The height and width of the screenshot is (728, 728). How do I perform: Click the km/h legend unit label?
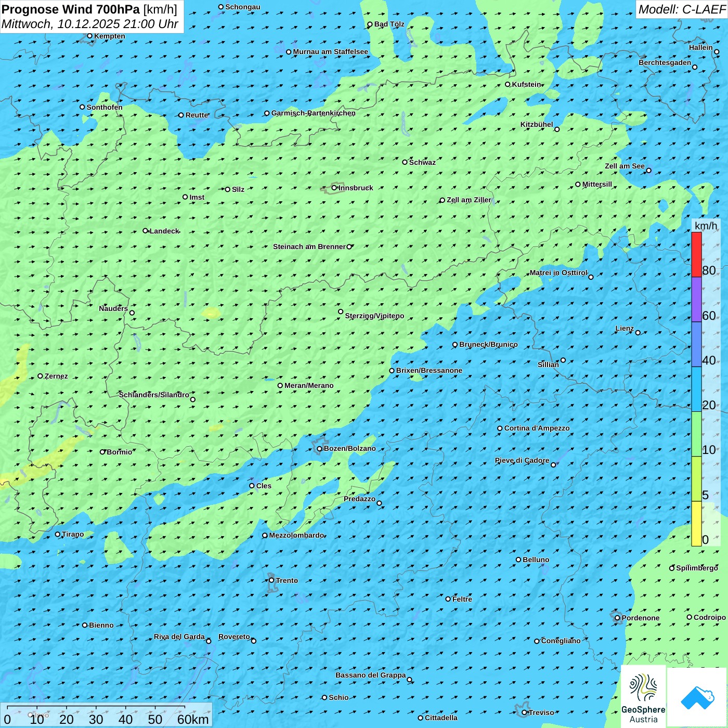(x=706, y=225)
